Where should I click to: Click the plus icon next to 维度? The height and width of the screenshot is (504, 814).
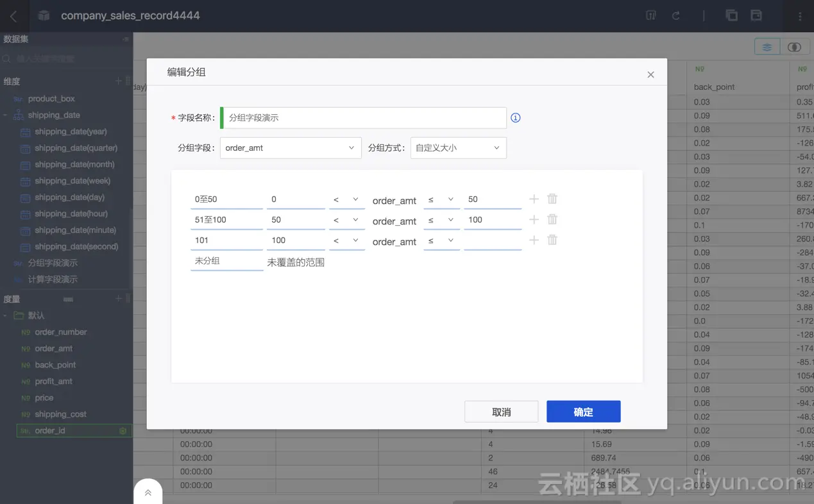(x=118, y=81)
